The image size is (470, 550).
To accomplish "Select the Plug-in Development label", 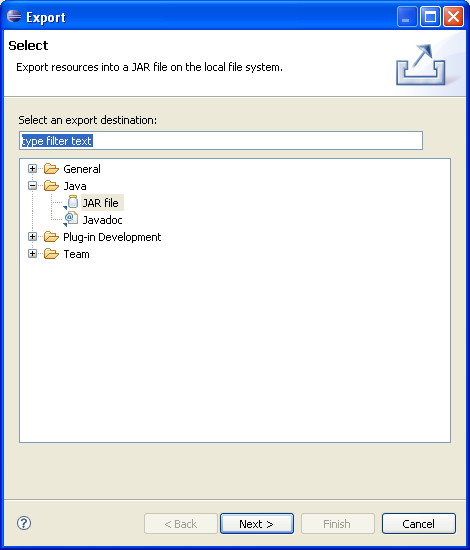I will point(112,237).
